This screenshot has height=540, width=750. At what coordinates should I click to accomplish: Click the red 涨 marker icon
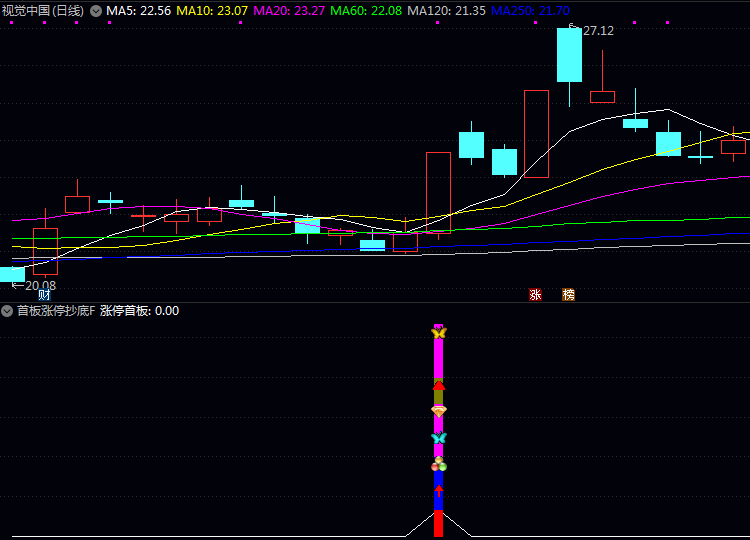tap(535, 295)
